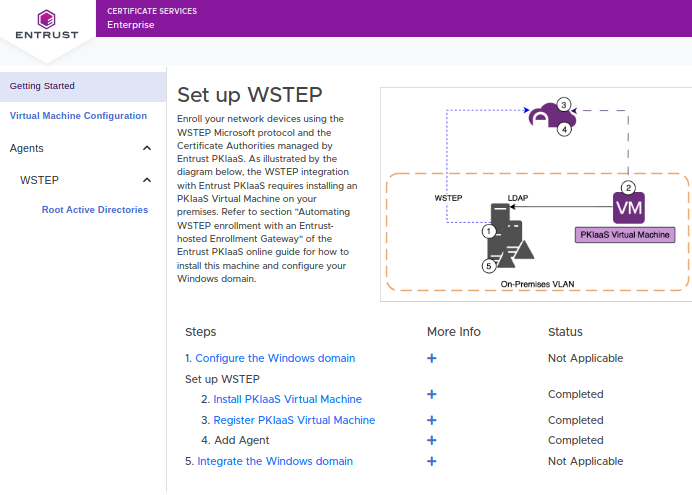Click the purple VM icon in diagram
692x495 pixels.
pyautogui.click(x=627, y=208)
